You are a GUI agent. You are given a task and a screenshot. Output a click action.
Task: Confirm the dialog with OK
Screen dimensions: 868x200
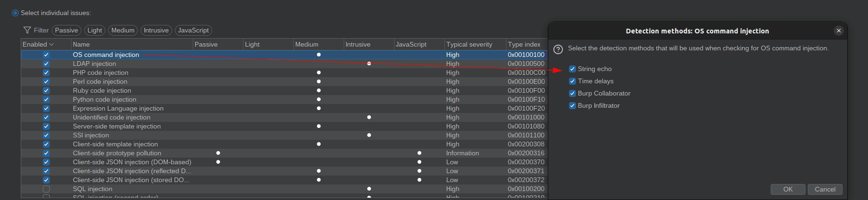pyautogui.click(x=788, y=189)
